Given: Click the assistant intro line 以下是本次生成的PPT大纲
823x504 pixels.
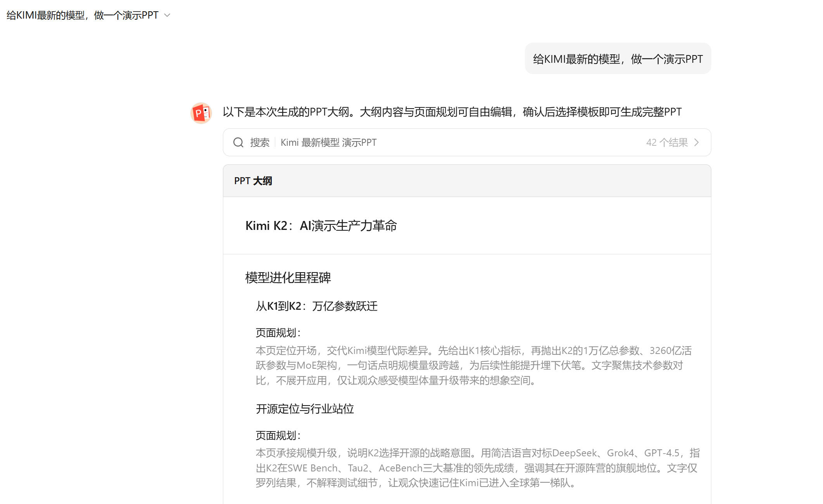Looking at the screenshot, I should tap(452, 112).
